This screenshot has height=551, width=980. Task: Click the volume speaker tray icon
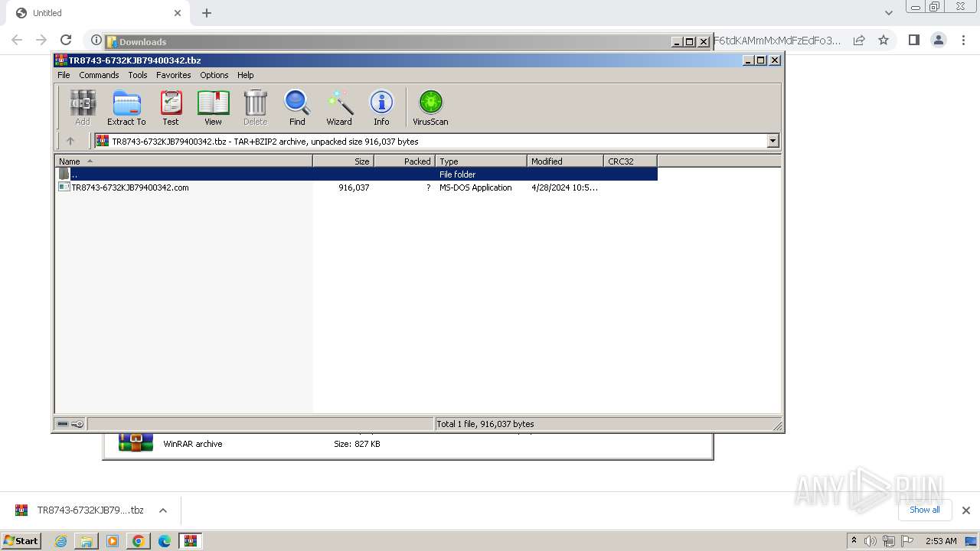pyautogui.click(x=871, y=541)
